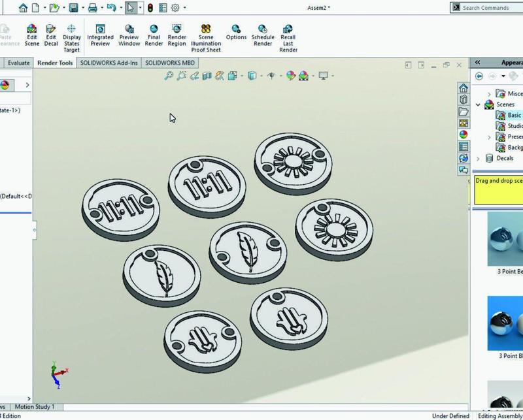Select the Basic scenes folder
This screenshot has height=420, width=523.
(x=508, y=116)
